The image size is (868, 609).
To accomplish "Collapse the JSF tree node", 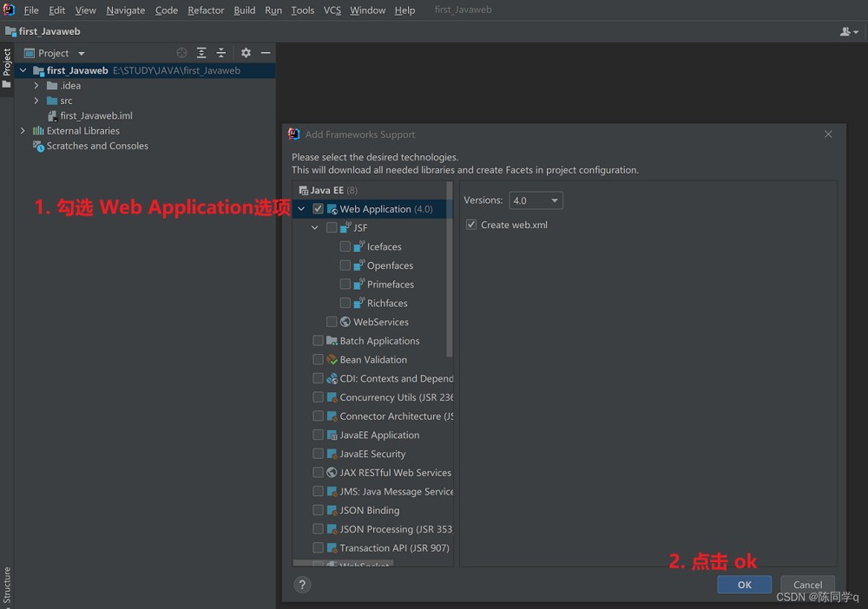I will (x=315, y=227).
